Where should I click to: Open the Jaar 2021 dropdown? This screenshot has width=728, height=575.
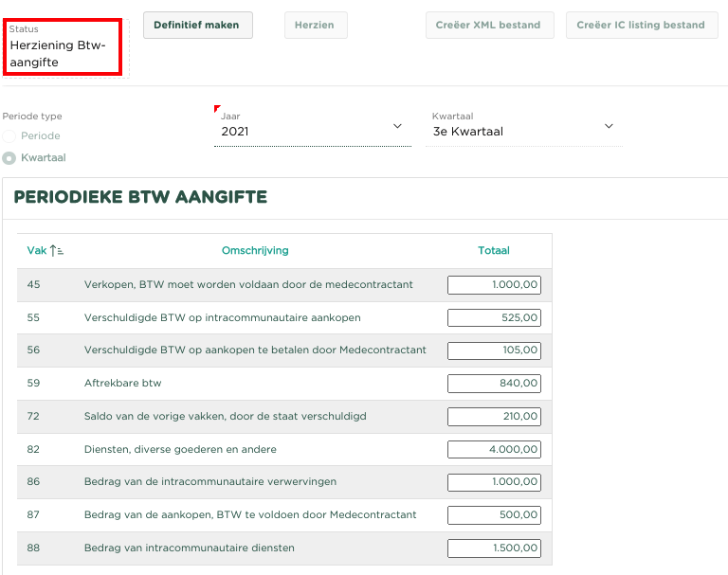pyautogui.click(x=312, y=131)
